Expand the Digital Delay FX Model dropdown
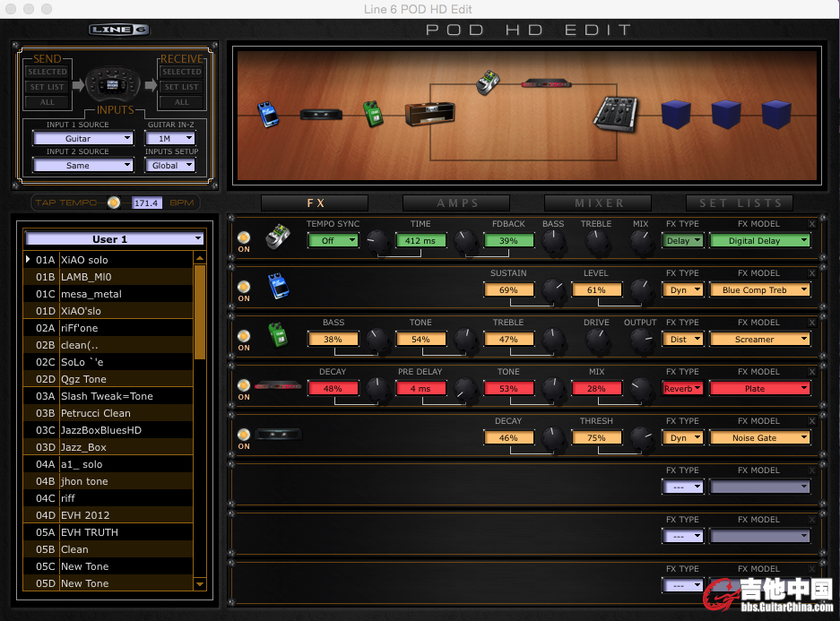The image size is (840, 621). click(760, 240)
